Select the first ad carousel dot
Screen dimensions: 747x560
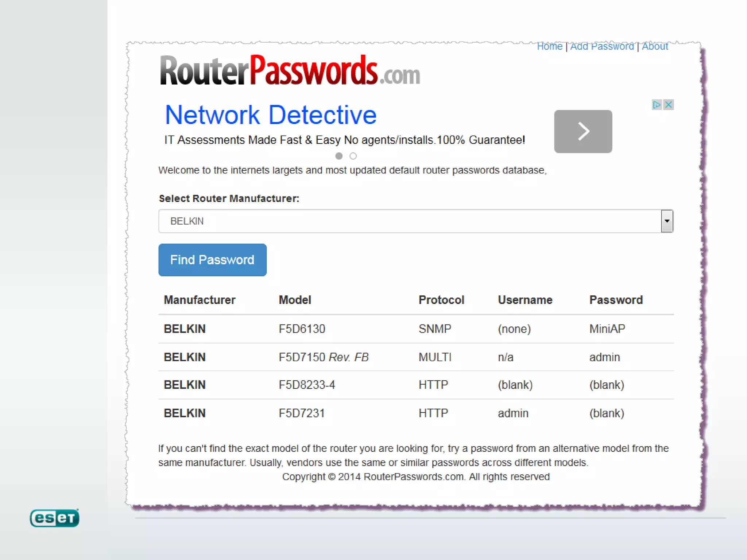(339, 156)
